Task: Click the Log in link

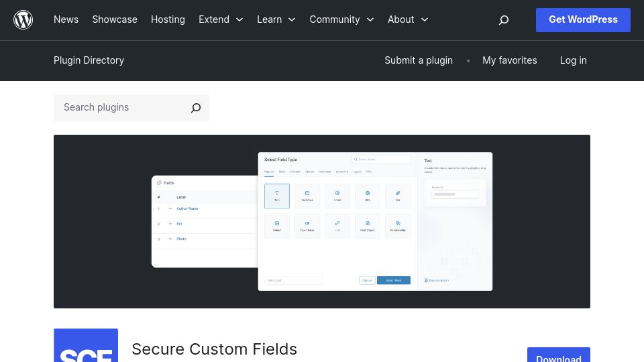Action: (574, 60)
